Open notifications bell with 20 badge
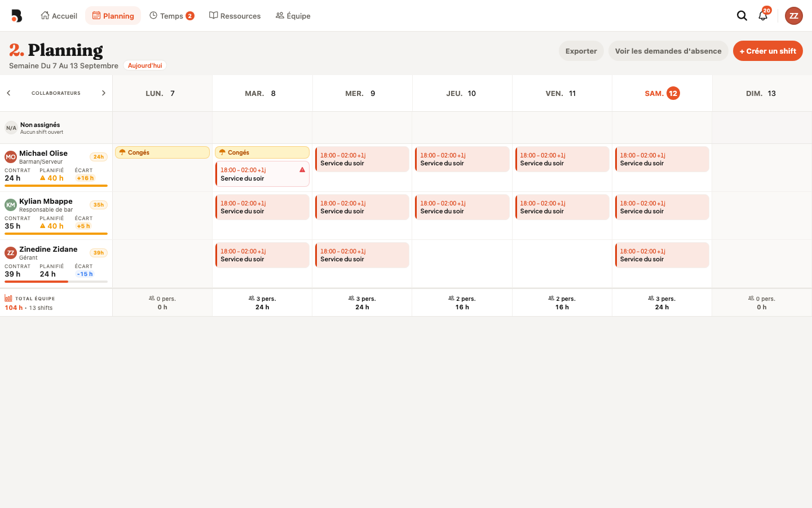Image resolution: width=812 pixels, height=508 pixels. click(x=763, y=15)
